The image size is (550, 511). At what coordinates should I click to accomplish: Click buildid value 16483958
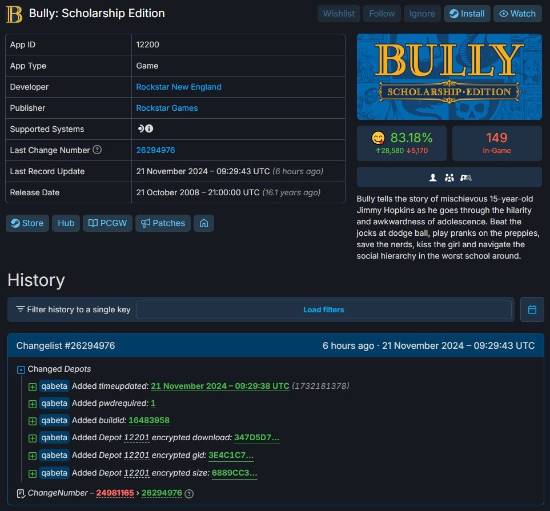(x=149, y=420)
